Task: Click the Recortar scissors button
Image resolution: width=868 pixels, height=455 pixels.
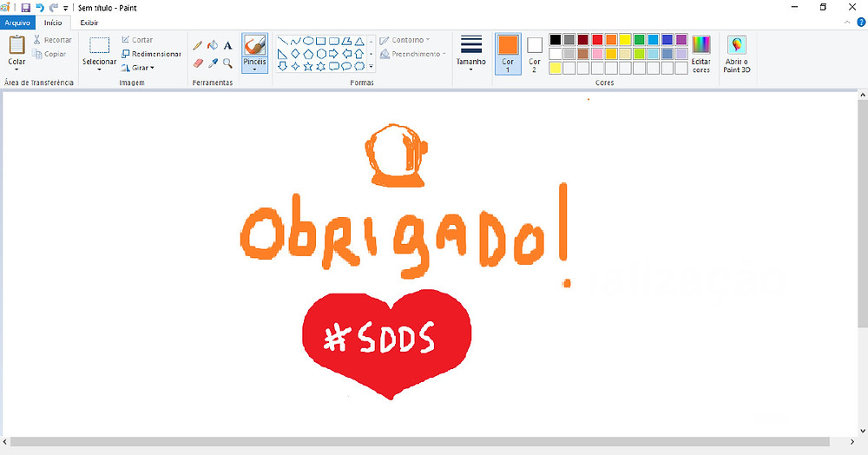Action: click(53, 40)
